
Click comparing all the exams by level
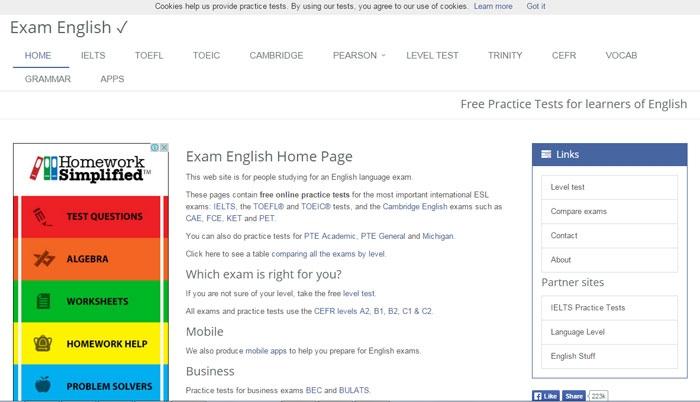(x=328, y=254)
